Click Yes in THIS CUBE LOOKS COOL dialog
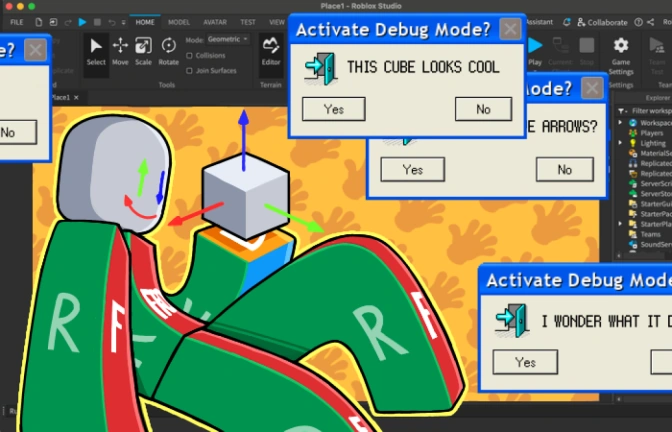672x432 pixels. pyautogui.click(x=333, y=109)
